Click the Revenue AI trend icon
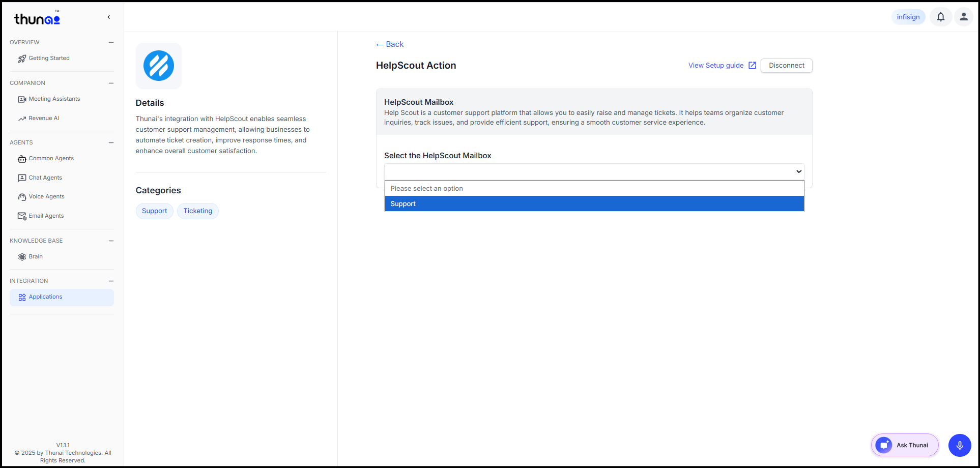Screen dimensions: 980x468 (x=22, y=119)
